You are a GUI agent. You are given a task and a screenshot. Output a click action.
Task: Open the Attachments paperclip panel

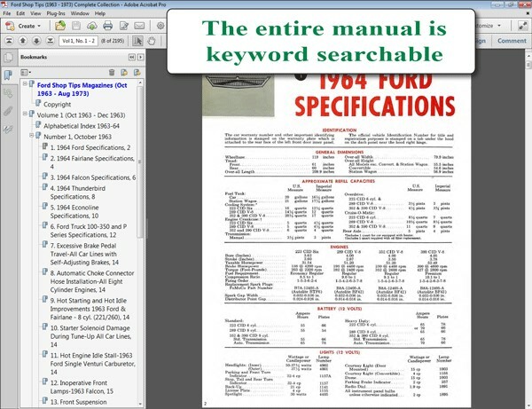coord(8,111)
